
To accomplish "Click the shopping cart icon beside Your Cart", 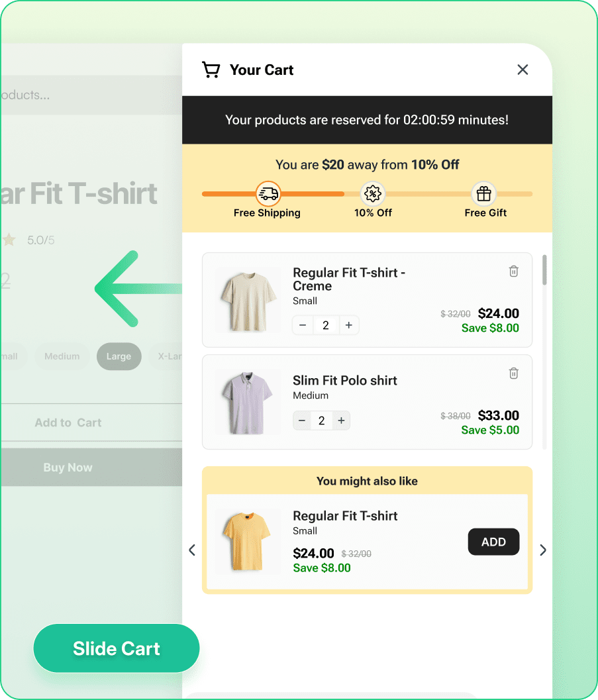I will tap(211, 70).
